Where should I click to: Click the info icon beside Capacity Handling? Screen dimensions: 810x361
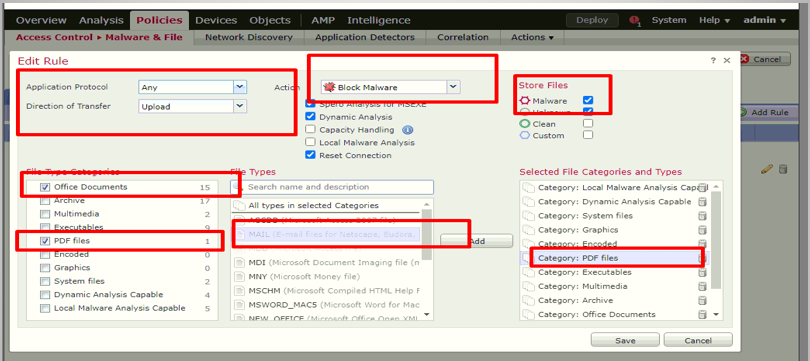[407, 130]
